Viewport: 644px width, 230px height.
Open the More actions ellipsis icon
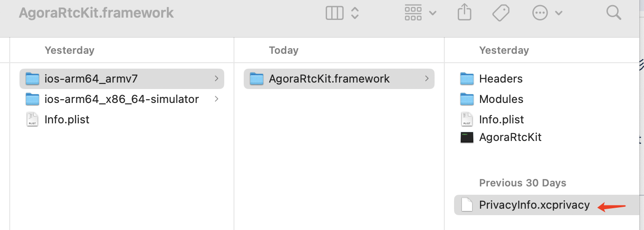(x=540, y=13)
